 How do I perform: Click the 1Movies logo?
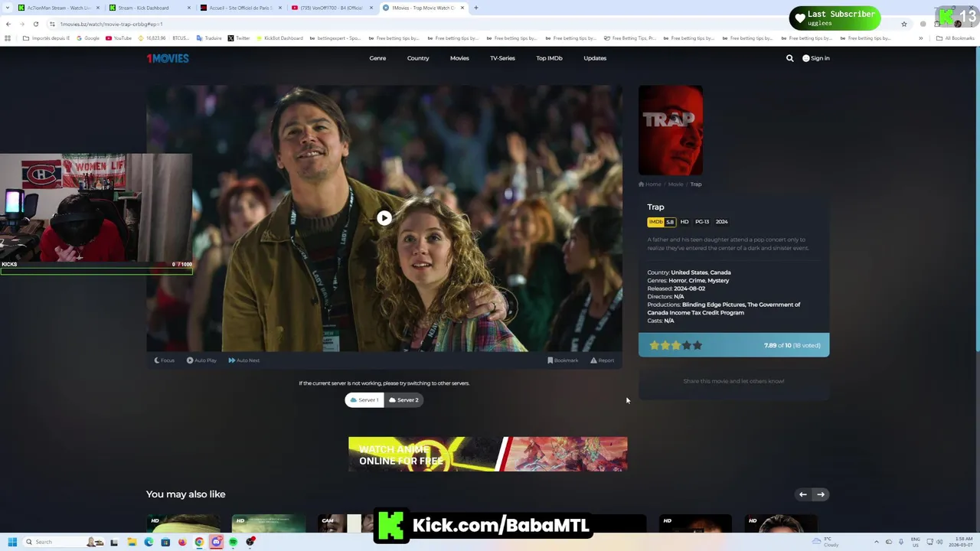click(168, 58)
